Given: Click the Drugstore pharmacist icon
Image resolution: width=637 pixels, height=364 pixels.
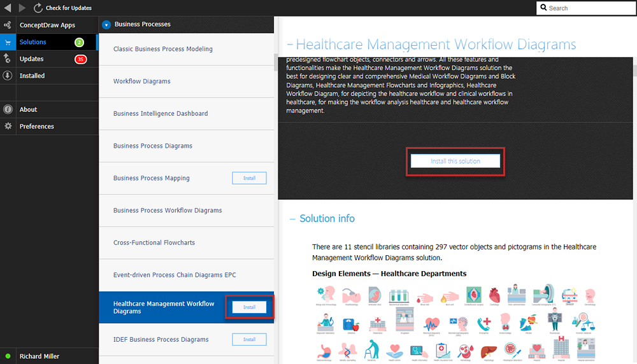Looking at the screenshot, I should coord(404,319).
